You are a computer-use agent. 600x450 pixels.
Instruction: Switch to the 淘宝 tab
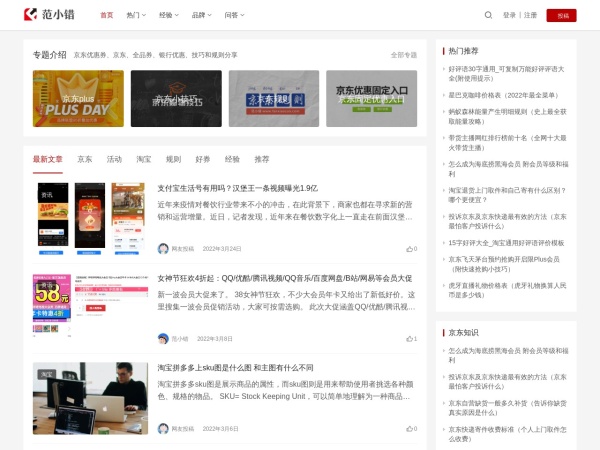pyautogui.click(x=143, y=159)
